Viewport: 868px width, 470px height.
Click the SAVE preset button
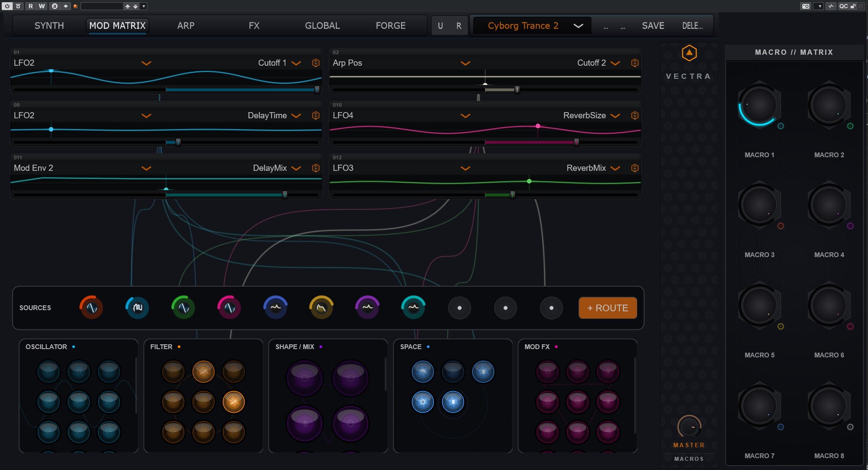pos(653,26)
